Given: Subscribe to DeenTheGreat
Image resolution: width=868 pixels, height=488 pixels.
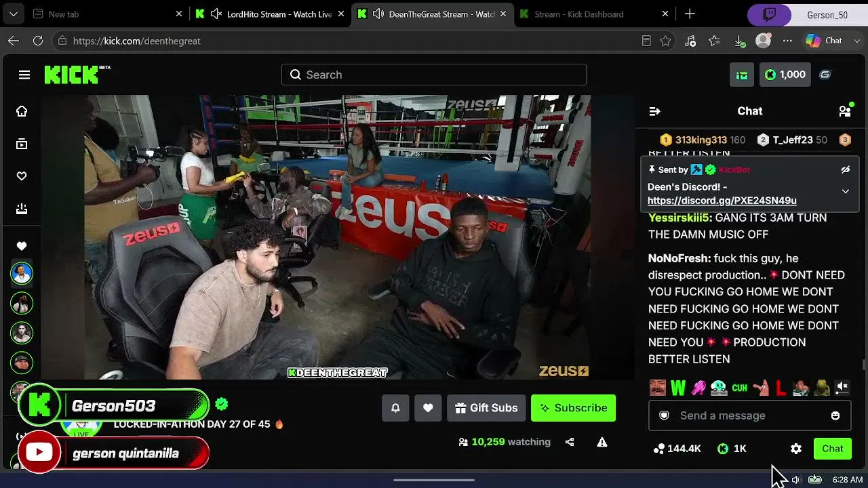Looking at the screenshot, I should click(573, 408).
